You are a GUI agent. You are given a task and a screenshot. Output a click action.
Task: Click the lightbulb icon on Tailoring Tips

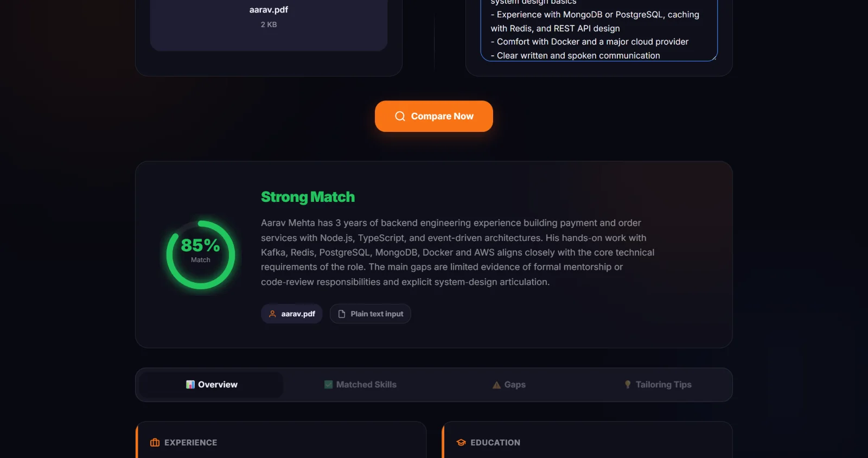click(628, 385)
